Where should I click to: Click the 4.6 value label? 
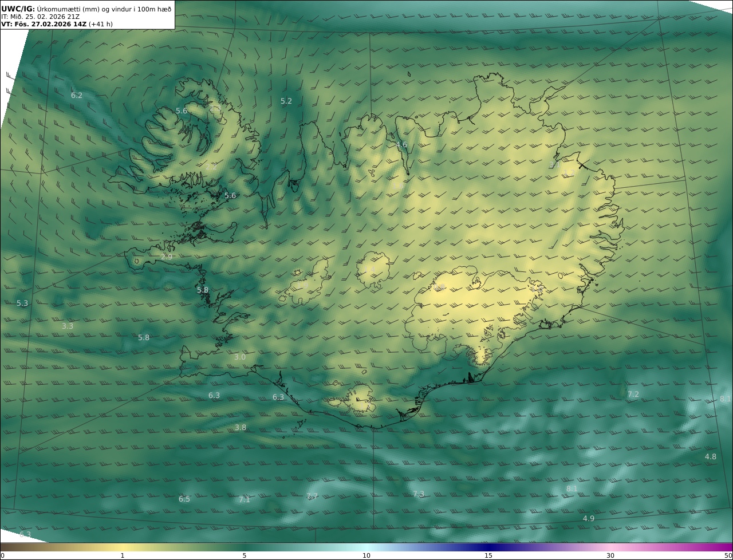(x=401, y=145)
